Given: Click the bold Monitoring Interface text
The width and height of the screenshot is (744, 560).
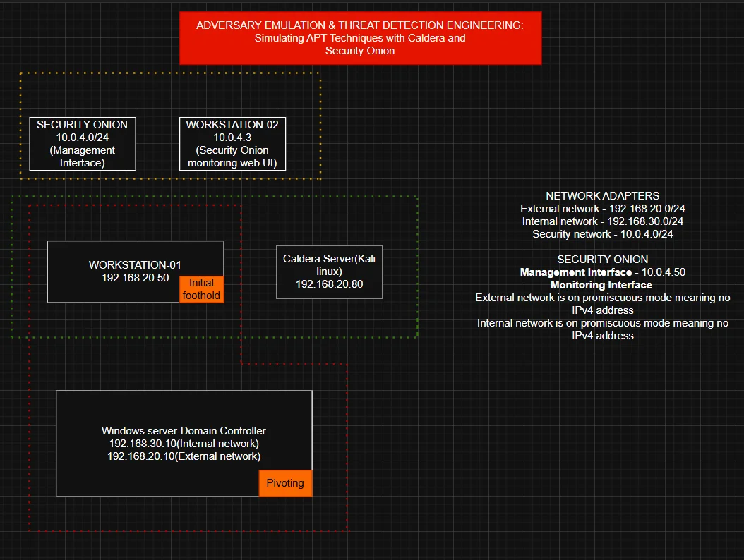Looking at the screenshot, I should point(601,285).
